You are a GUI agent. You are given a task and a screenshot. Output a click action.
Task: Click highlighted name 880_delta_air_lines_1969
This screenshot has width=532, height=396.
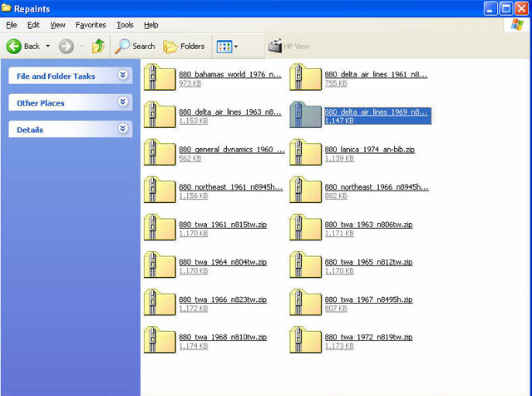376,111
